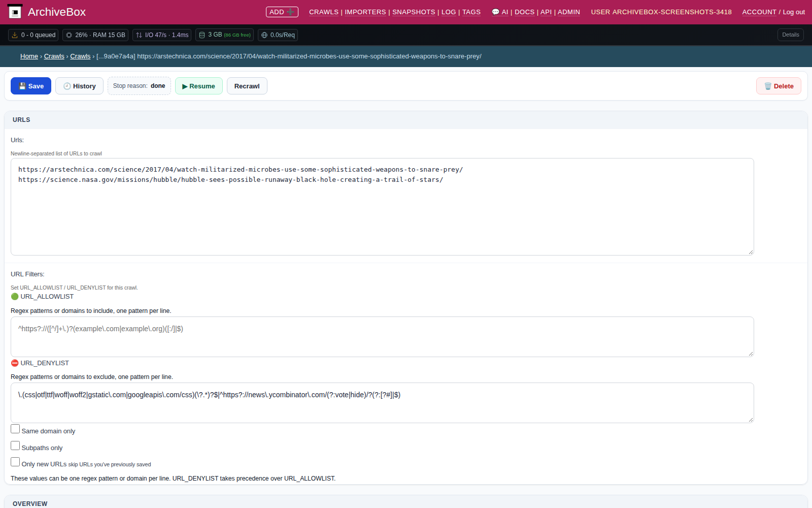Click the Stop reason done badge
Image resolution: width=812 pixels, height=508 pixels.
click(x=139, y=86)
